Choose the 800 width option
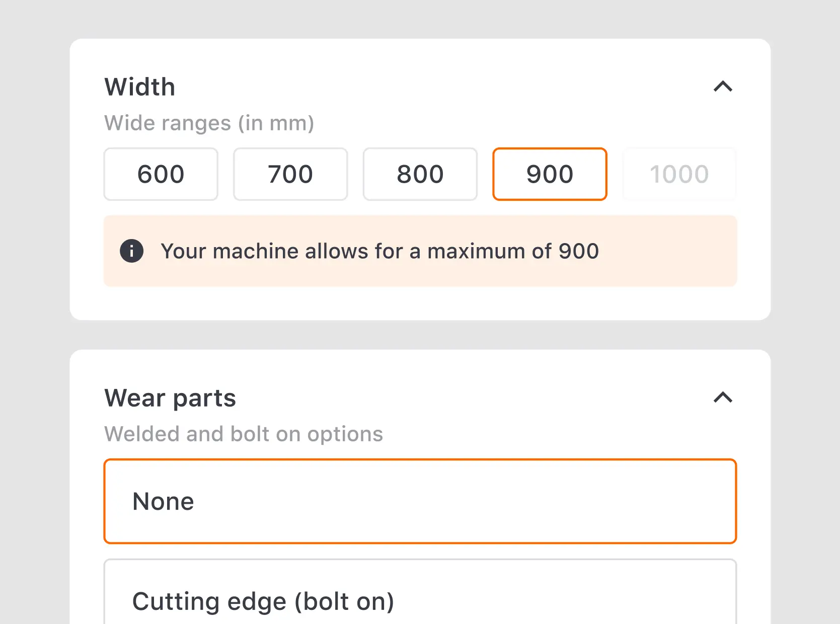Viewport: 840px width, 624px height. tap(420, 174)
